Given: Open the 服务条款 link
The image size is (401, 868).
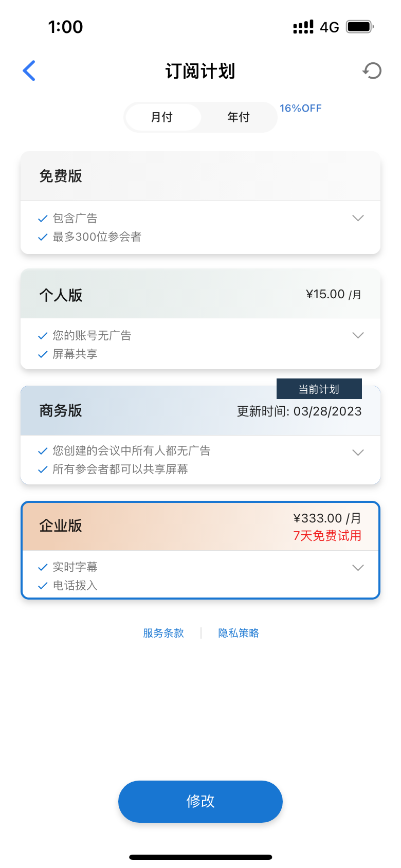Looking at the screenshot, I should pos(163,633).
